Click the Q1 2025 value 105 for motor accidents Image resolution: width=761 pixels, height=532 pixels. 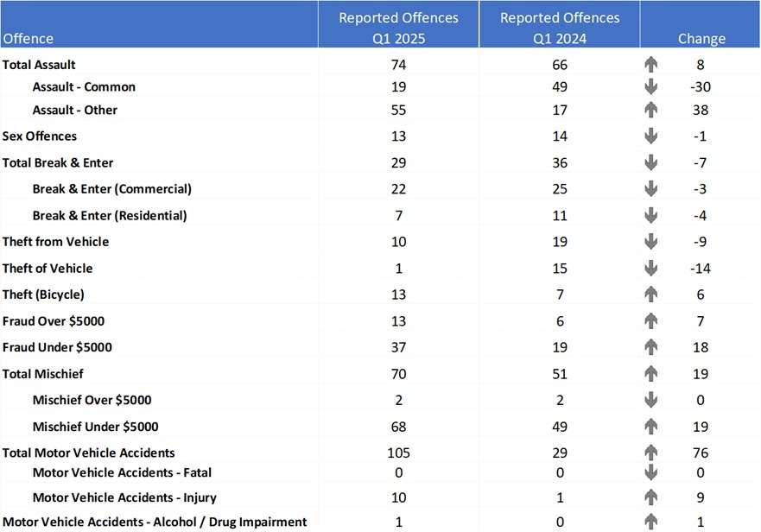[398, 453]
